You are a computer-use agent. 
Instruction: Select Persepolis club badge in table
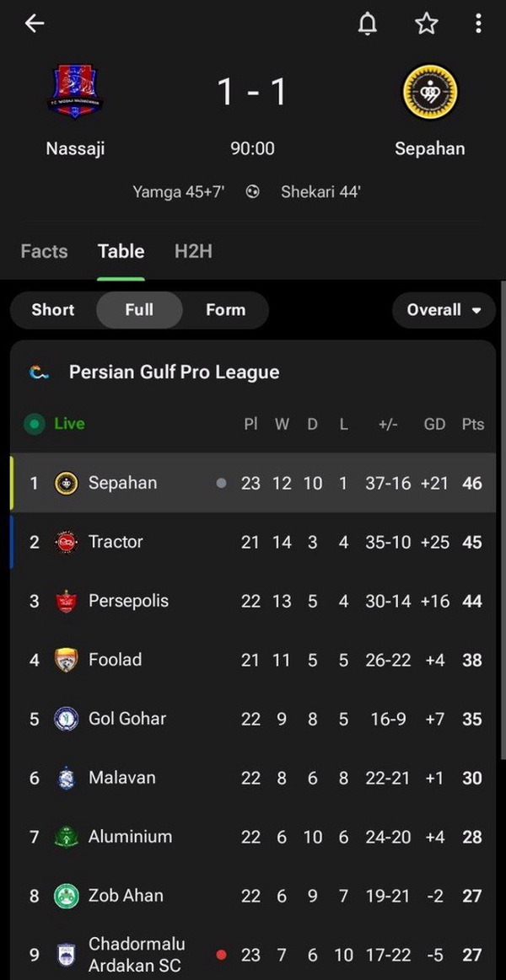66,602
